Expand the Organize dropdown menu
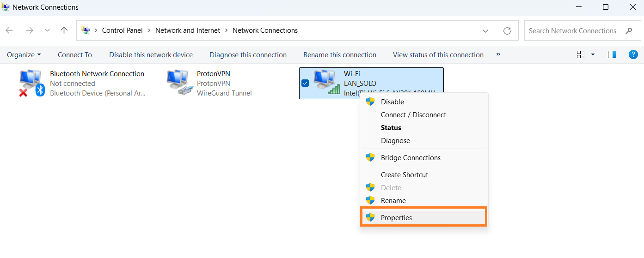Viewport: 644px width, 258px height. tap(24, 54)
